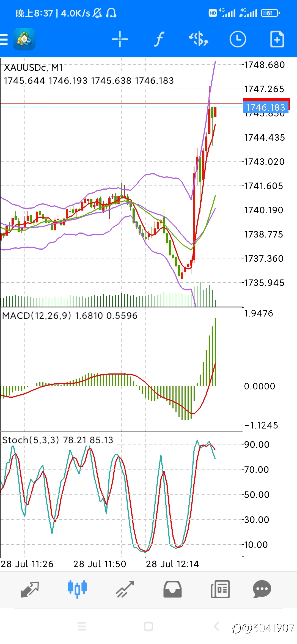Open the symbol switch dollar icon
297x644 pixels.
(x=198, y=39)
